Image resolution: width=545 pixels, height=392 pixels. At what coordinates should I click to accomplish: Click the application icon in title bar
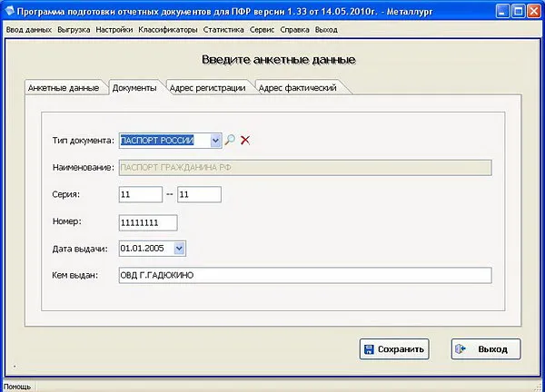[9, 11]
